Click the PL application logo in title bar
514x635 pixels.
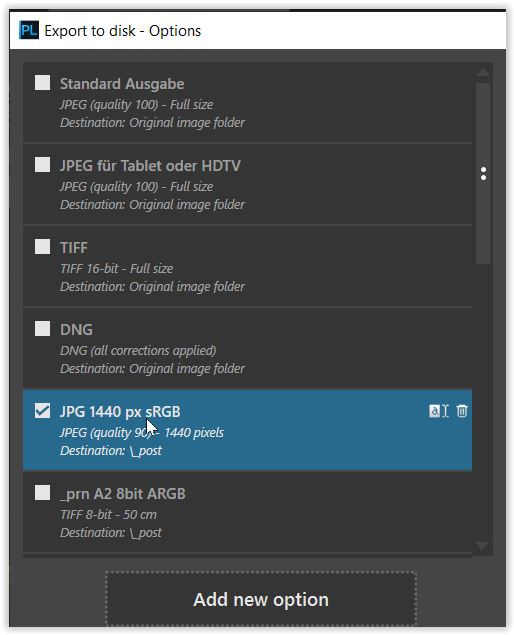(x=29, y=31)
